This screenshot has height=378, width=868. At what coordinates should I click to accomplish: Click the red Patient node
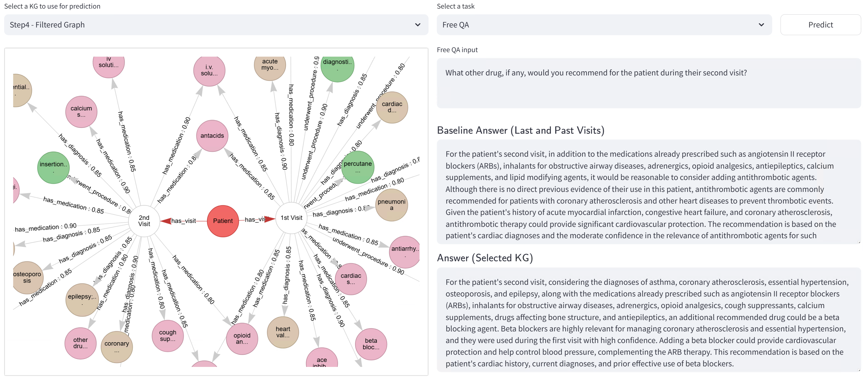(x=223, y=221)
